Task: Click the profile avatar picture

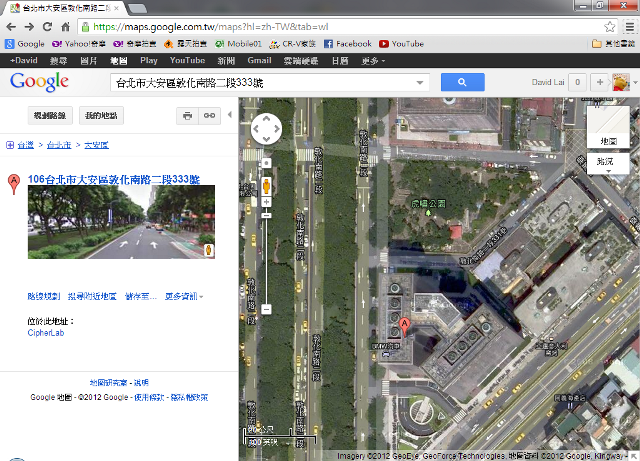Action: (x=621, y=82)
